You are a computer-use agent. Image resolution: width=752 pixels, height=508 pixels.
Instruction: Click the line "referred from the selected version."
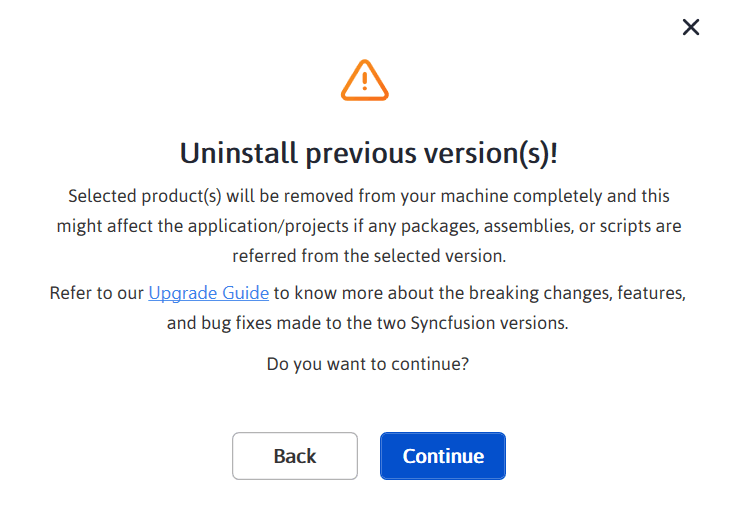368,256
